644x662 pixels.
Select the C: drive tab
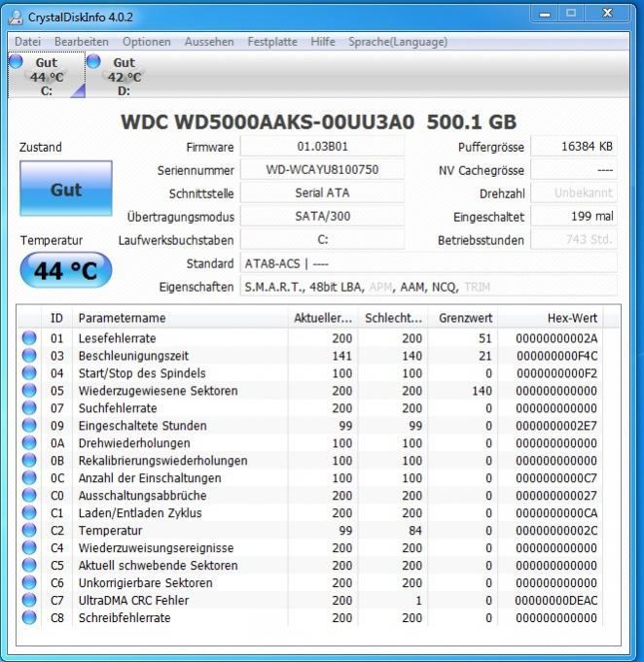pos(47,75)
